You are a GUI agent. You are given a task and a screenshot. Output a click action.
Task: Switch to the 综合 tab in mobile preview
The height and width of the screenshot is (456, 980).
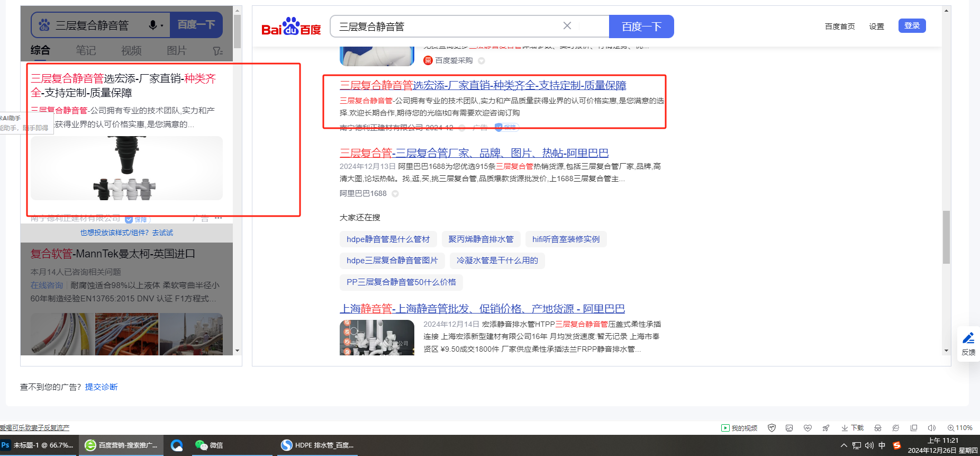point(40,50)
